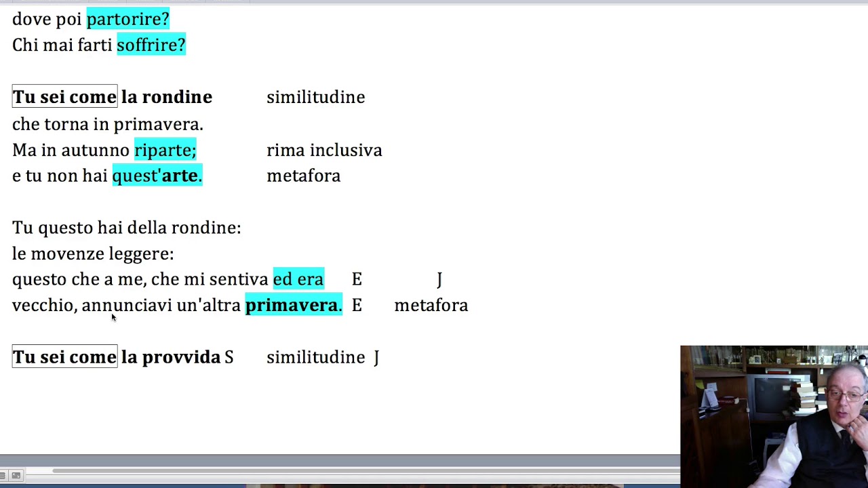868x488 pixels.
Task: Click the label "metafora" beside "primavera."
Action: point(431,305)
